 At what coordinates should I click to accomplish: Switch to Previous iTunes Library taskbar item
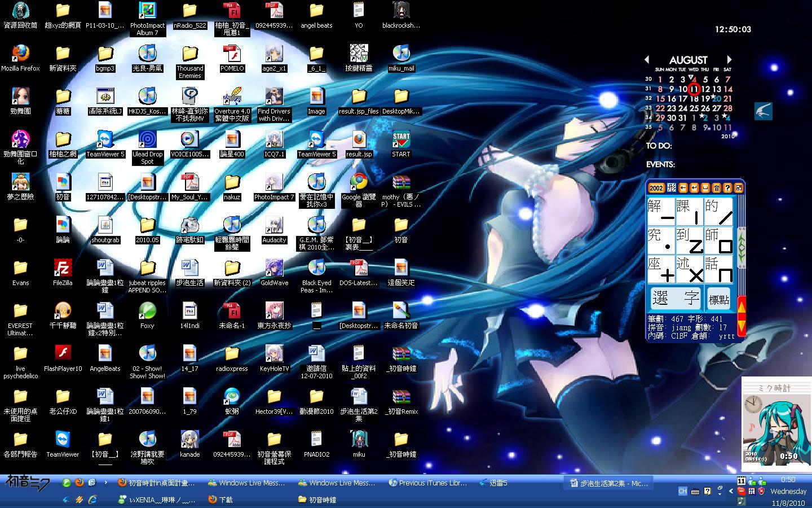pyautogui.click(x=428, y=483)
